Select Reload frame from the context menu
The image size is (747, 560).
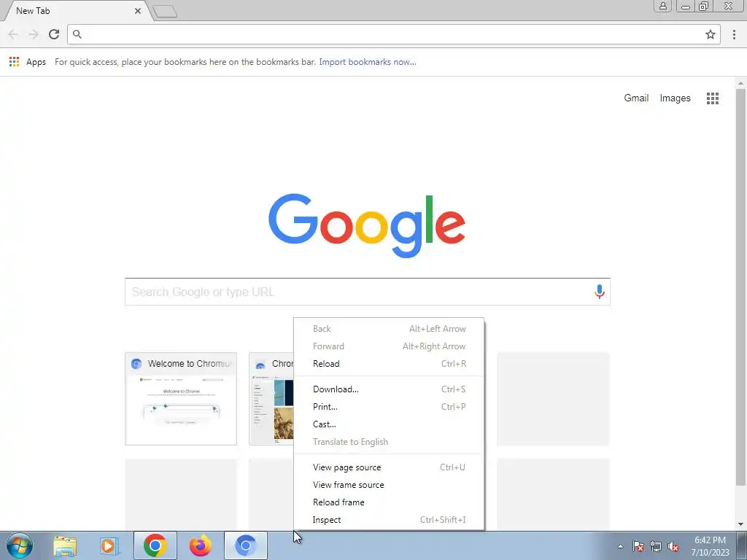pyautogui.click(x=389, y=502)
